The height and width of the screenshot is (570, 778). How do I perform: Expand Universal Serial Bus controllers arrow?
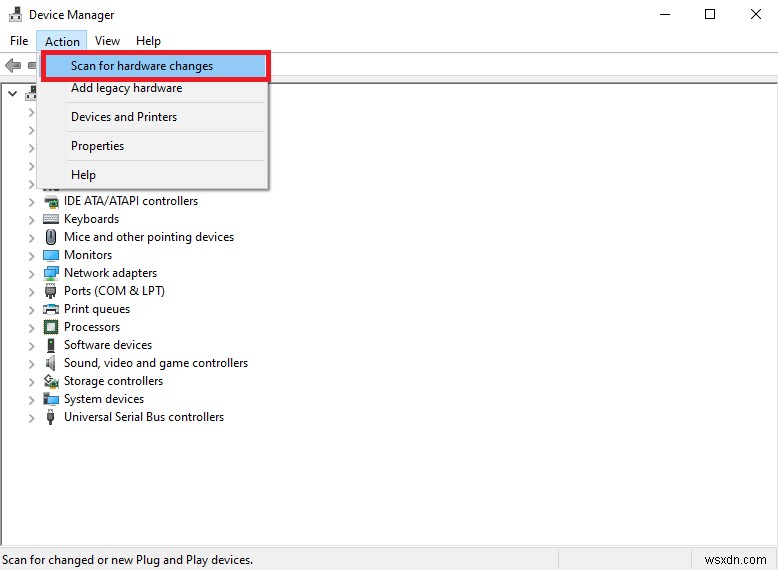[x=31, y=418]
